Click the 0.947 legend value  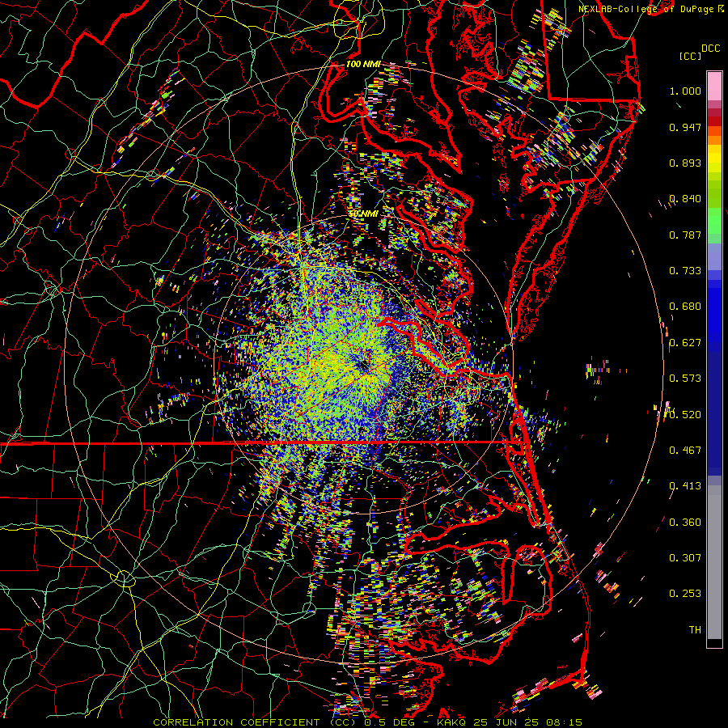(685, 127)
